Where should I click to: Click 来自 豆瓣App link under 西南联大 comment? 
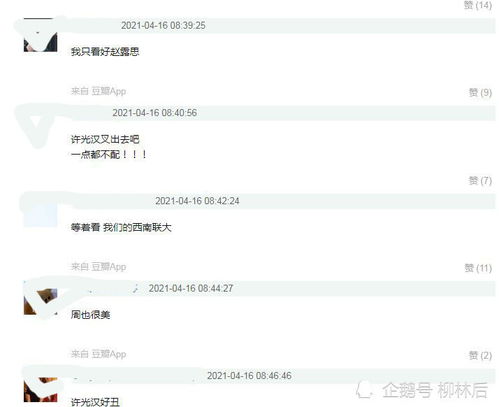98,267
